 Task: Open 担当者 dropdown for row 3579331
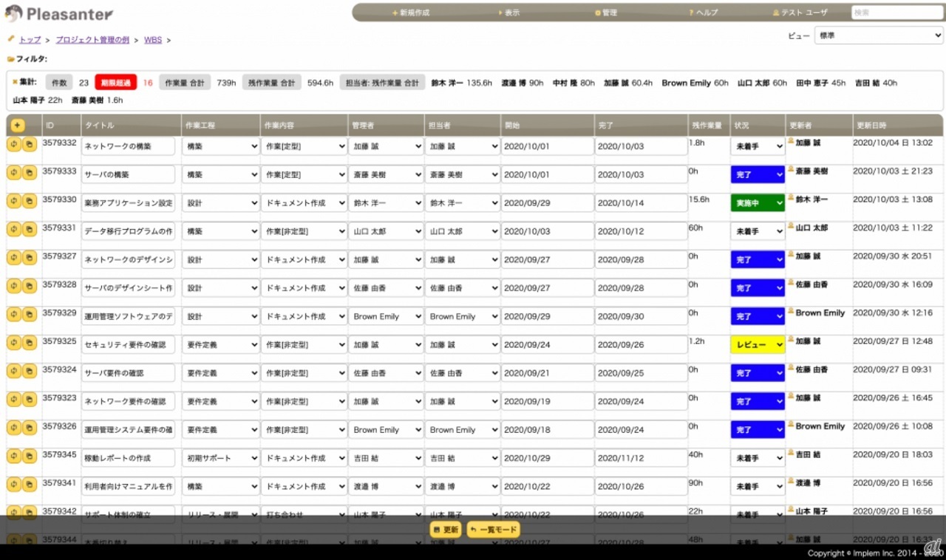[463, 232]
